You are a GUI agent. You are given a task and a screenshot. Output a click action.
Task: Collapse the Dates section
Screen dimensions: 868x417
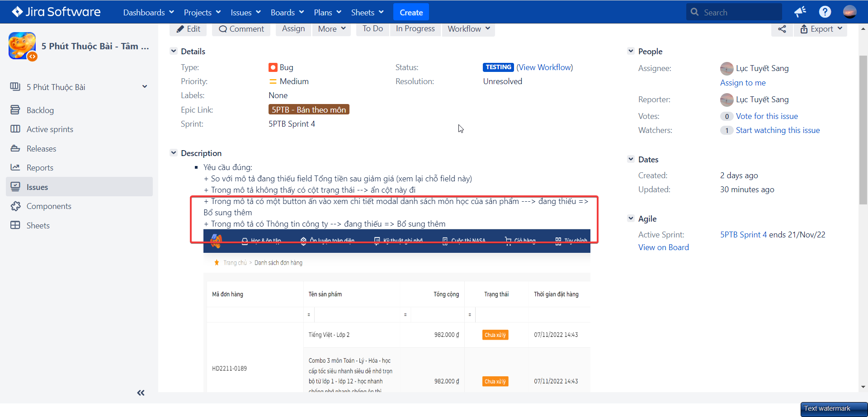[x=631, y=159]
